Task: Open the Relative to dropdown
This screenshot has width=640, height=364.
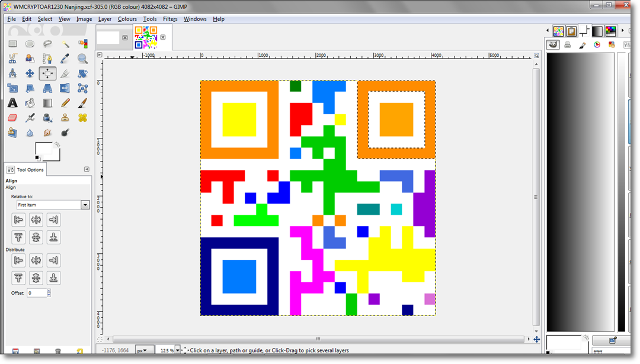Action: point(53,205)
